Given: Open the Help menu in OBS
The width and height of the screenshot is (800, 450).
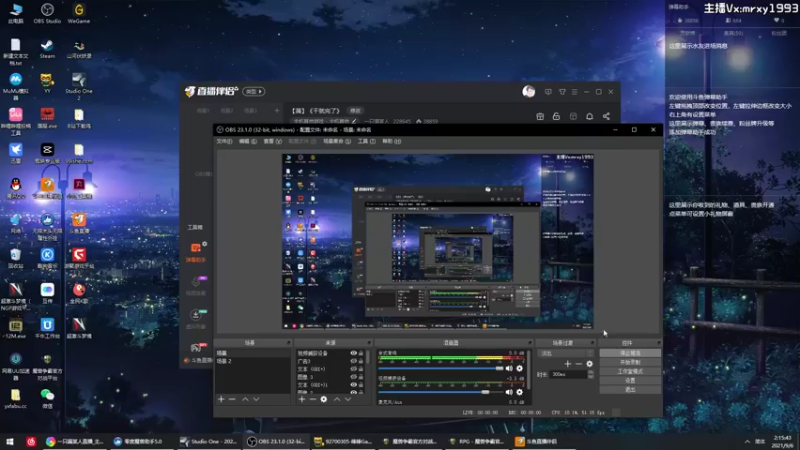Looking at the screenshot, I should tap(391, 141).
